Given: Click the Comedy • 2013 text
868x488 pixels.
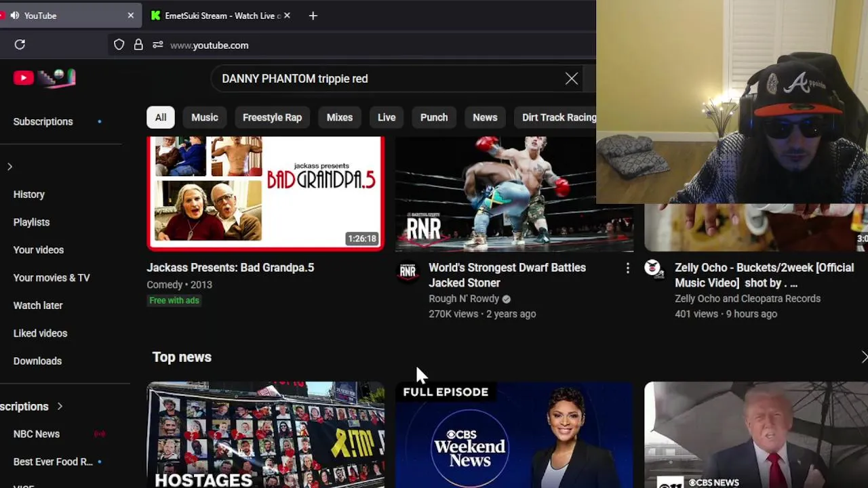Looking at the screenshot, I should point(180,285).
